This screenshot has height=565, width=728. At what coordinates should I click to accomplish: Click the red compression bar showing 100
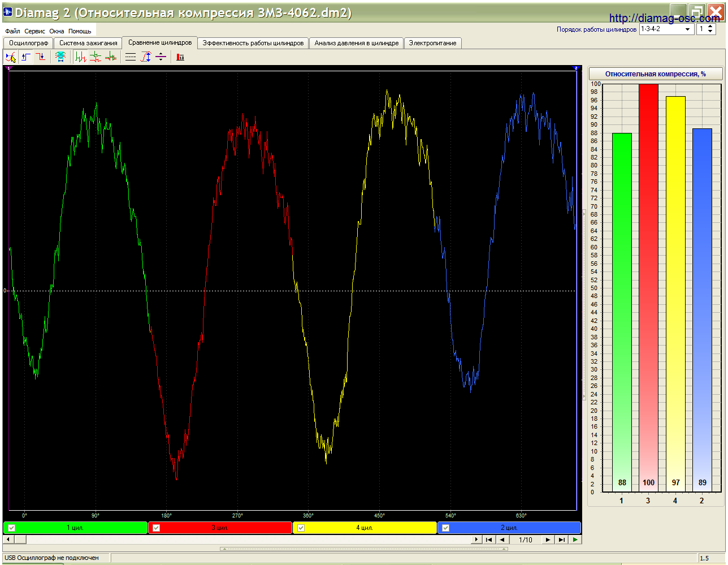click(x=648, y=288)
